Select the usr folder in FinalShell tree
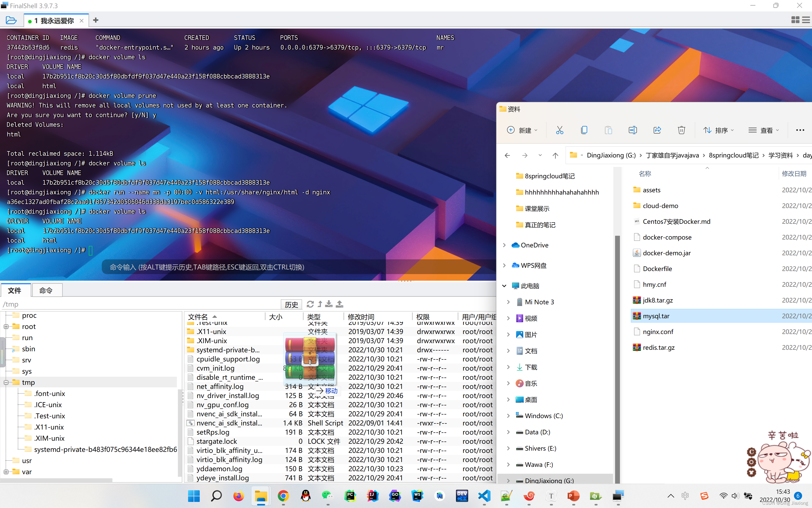This screenshot has width=812, height=508. (27, 461)
